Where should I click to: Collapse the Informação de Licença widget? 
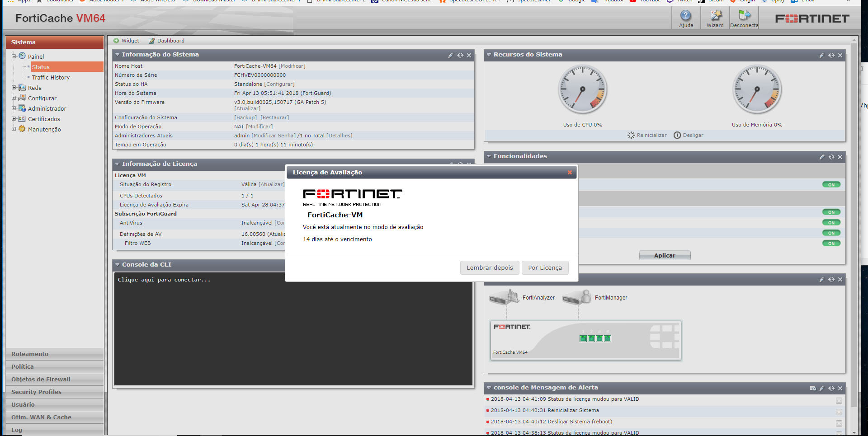pos(117,164)
